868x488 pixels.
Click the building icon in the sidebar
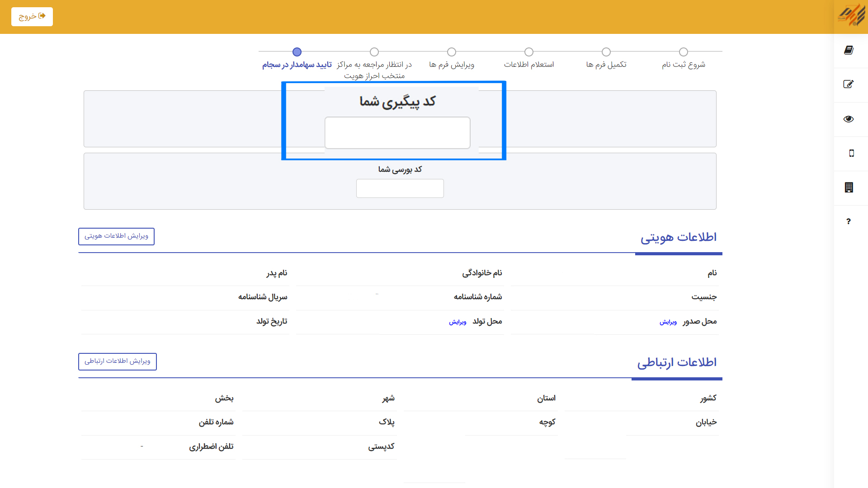point(849,187)
